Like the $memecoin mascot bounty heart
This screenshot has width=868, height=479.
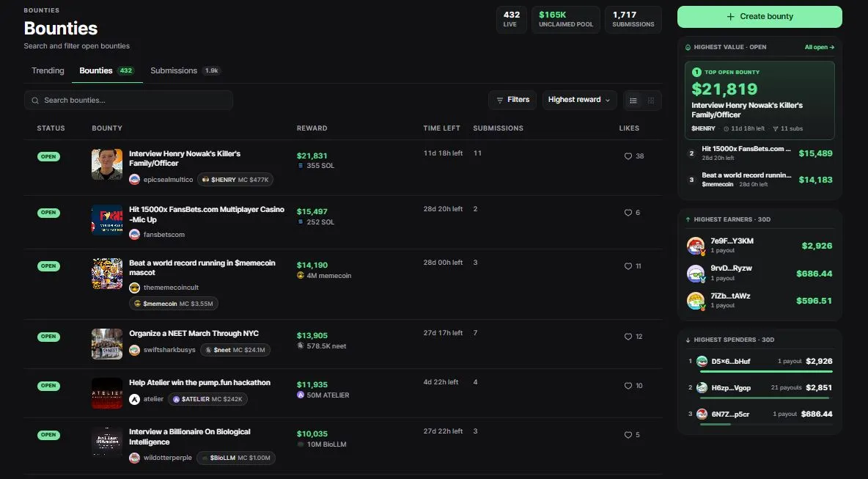pos(628,266)
